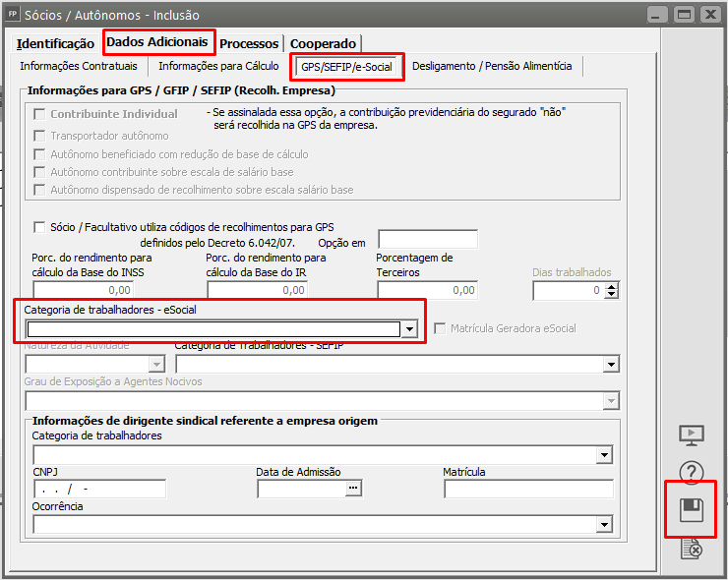Open the Informações para Cálculo subtab
Viewport: 728px width, 580px height.
coord(218,66)
